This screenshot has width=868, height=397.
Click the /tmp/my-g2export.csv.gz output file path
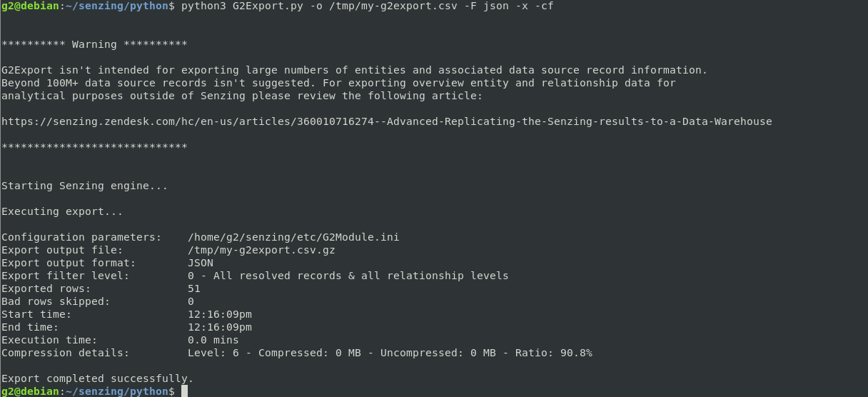coord(261,250)
